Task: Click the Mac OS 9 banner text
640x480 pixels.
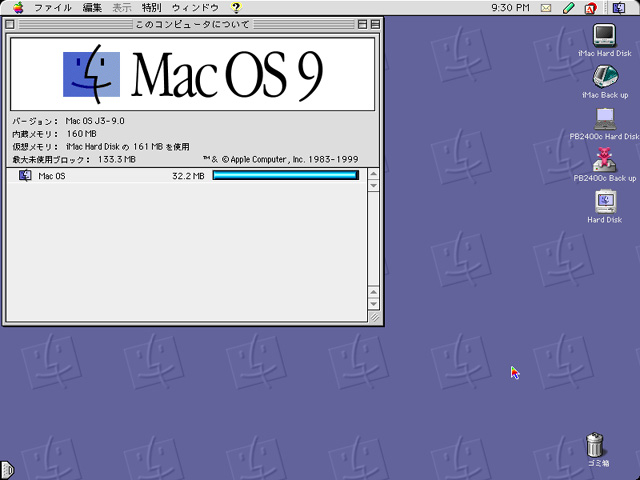Action: (x=227, y=75)
